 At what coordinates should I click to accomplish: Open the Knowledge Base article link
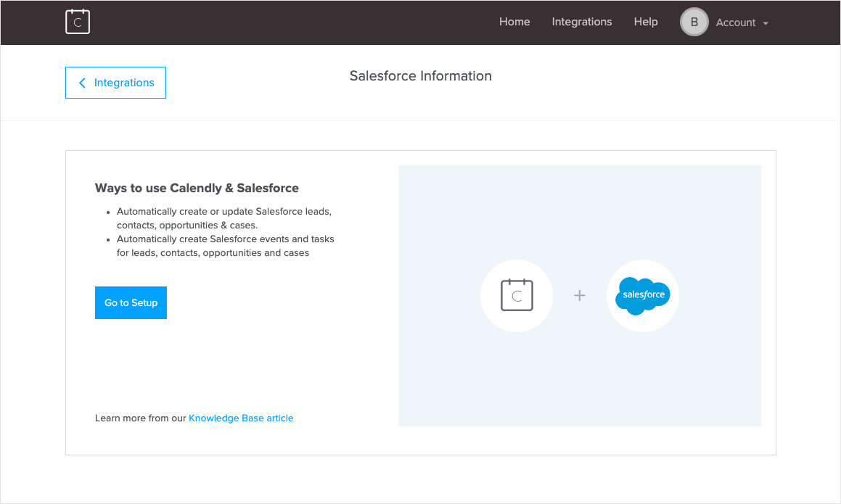[x=241, y=418]
